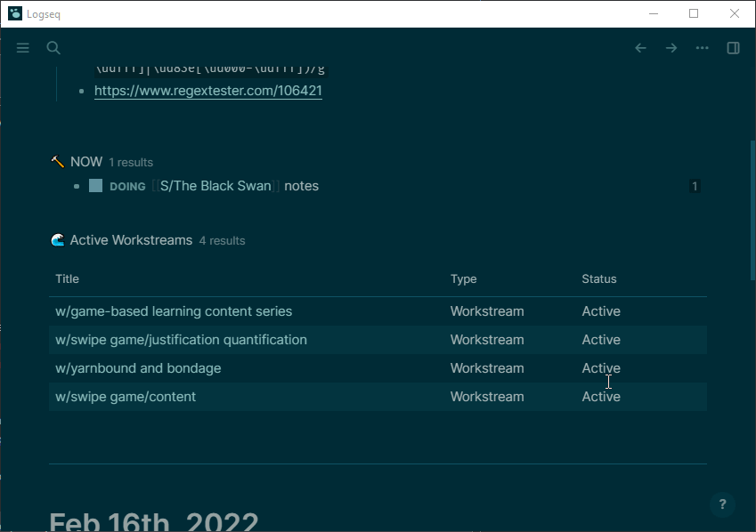
Task: Navigate back using the left arrow icon
Action: [x=640, y=48]
